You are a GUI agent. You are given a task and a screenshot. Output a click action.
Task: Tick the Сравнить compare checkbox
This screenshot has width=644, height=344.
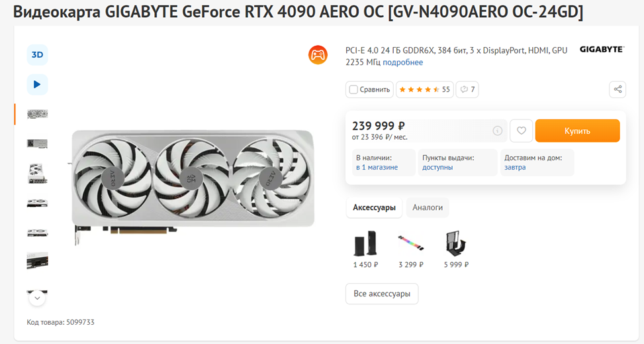click(x=353, y=89)
